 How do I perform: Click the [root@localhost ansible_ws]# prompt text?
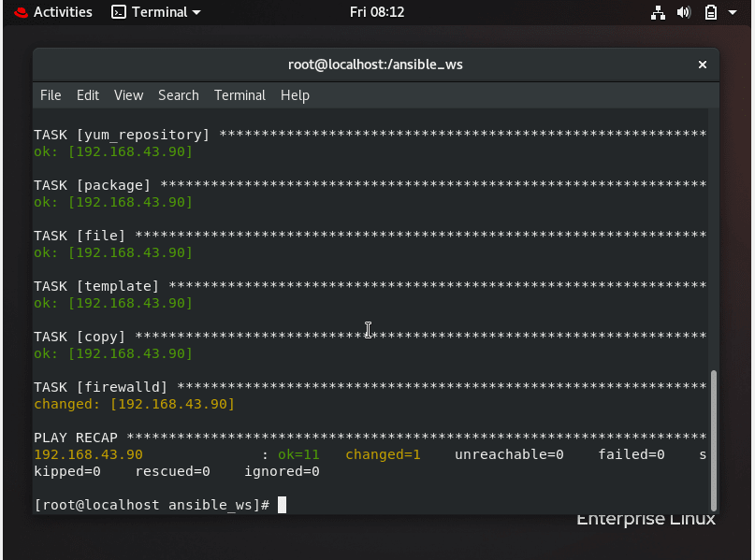click(x=152, y=505)
